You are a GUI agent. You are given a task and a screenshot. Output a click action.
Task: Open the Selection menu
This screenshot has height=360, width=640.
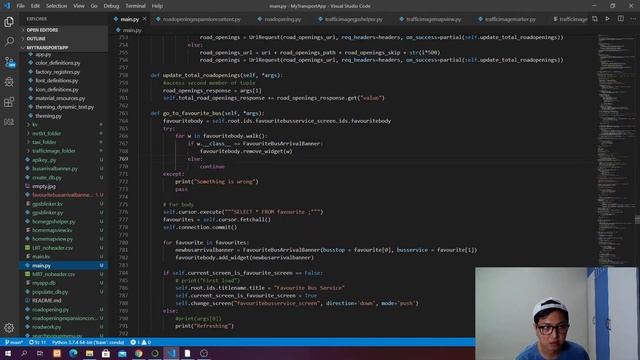[x=56, y=6]
